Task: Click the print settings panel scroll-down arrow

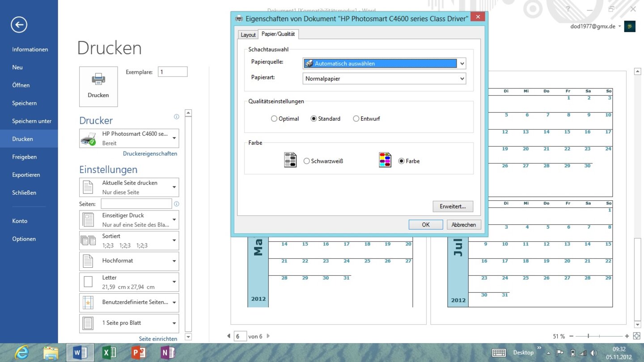Action: 188,337
